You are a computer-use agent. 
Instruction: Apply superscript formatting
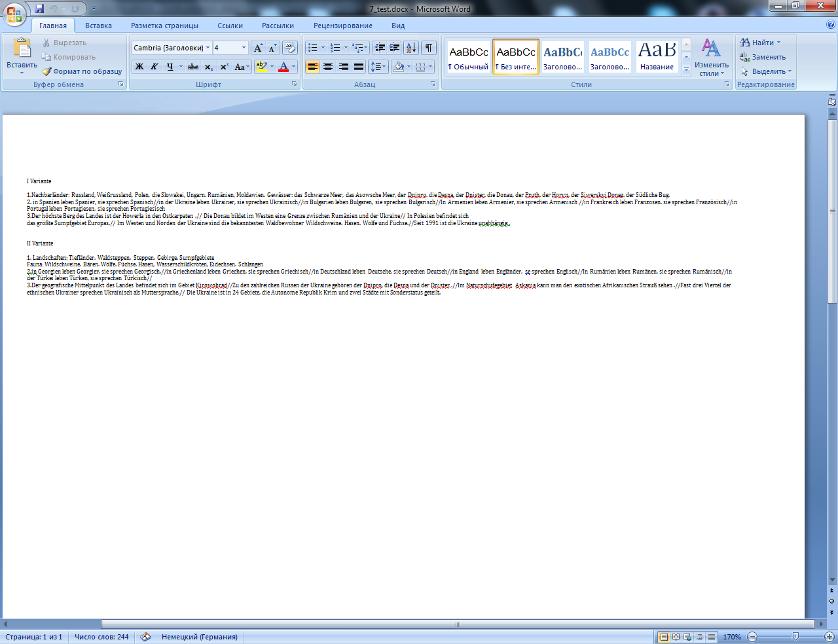click(x=224, y=67)
